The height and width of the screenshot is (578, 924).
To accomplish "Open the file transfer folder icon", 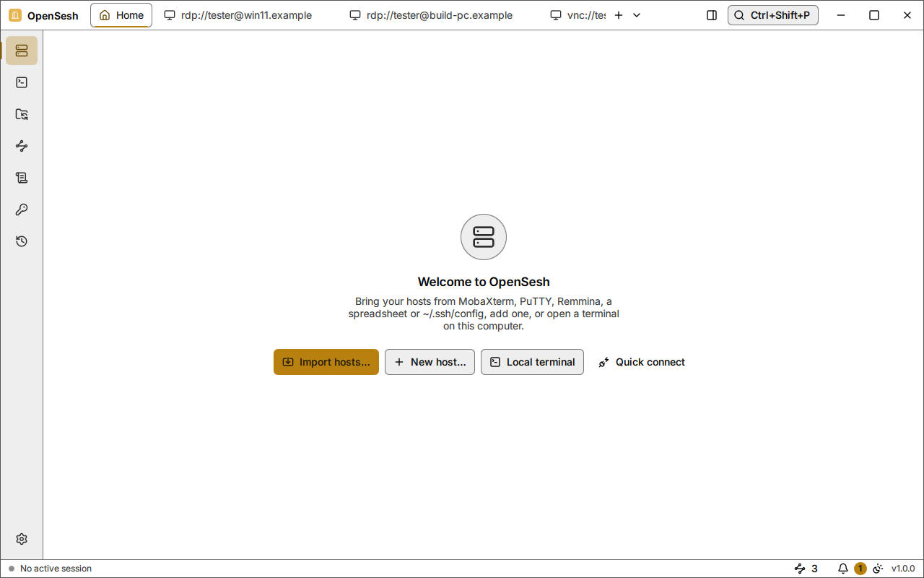I will [22, 114].
